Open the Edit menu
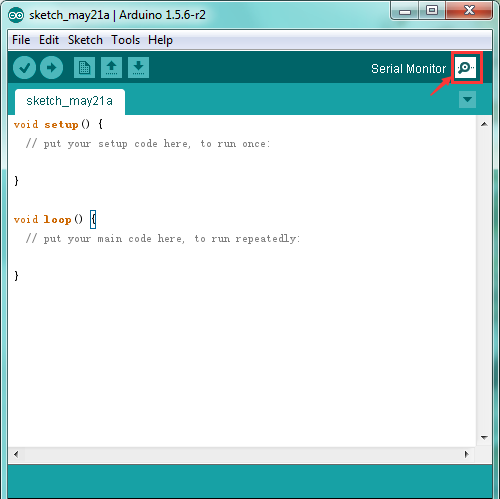Viewport: 500px width, 499px height. (x=49, y=40)
